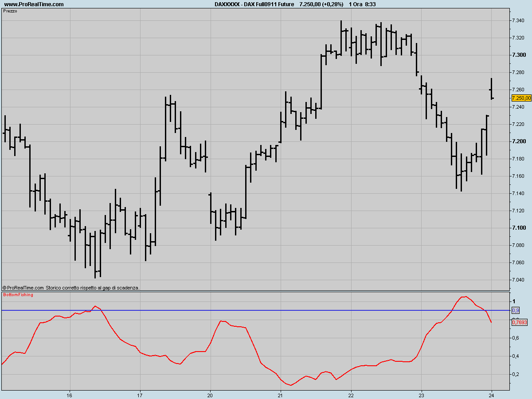This screenshot has height=399, width=532.
Task: Click the 7.120 price axis label
Action: [x=518, y=211]
